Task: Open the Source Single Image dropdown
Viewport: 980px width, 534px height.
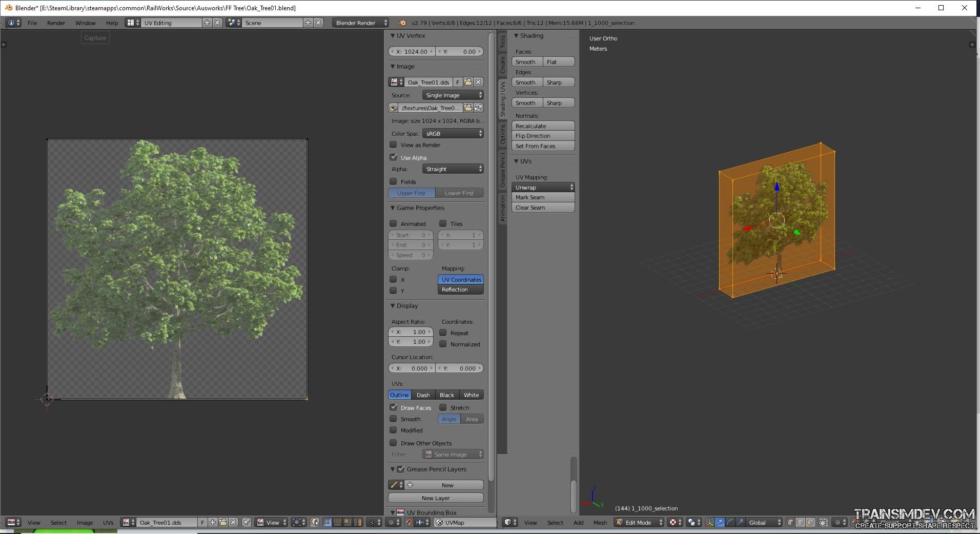Action: [x=453, y=95]
